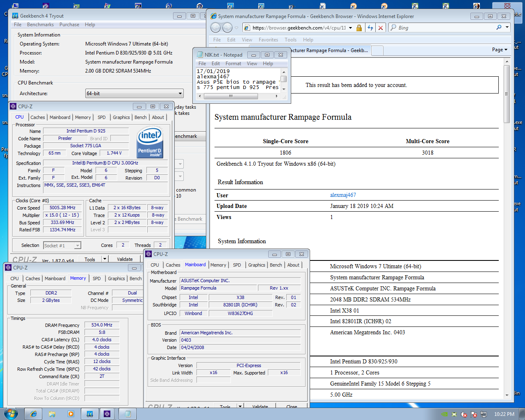Click into the Internet Explorer address bar
525x420 pixels.
(x=299, y=27)
